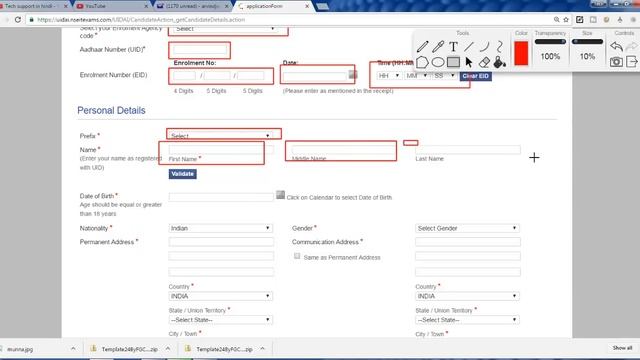
Task: Redo the annotation
Action: [631, 46]
